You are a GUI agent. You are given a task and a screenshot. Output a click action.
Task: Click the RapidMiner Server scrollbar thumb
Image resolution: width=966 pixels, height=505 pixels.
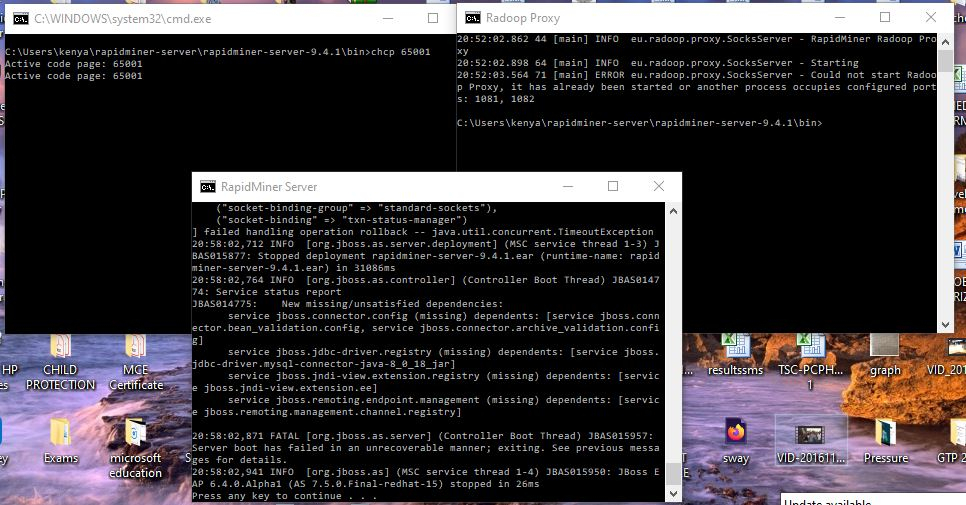click(673, 474)
